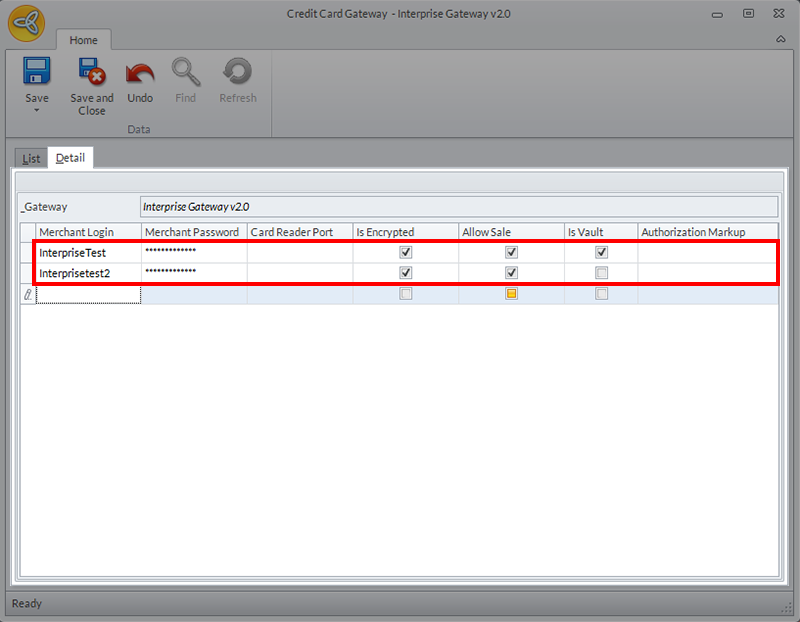Click the Card Reader Port cell for InterpriseTest
This screenshot has width=800, height=622.
point(300,253)
